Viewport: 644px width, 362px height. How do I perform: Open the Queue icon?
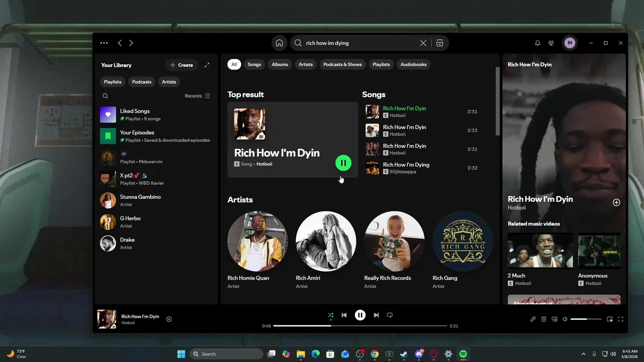(543, 319)
